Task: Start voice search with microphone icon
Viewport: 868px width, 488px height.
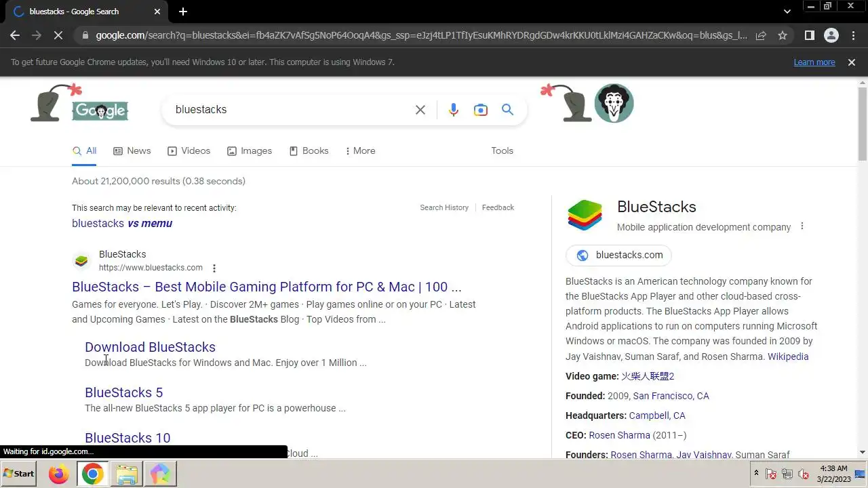Action: point(454,110)
